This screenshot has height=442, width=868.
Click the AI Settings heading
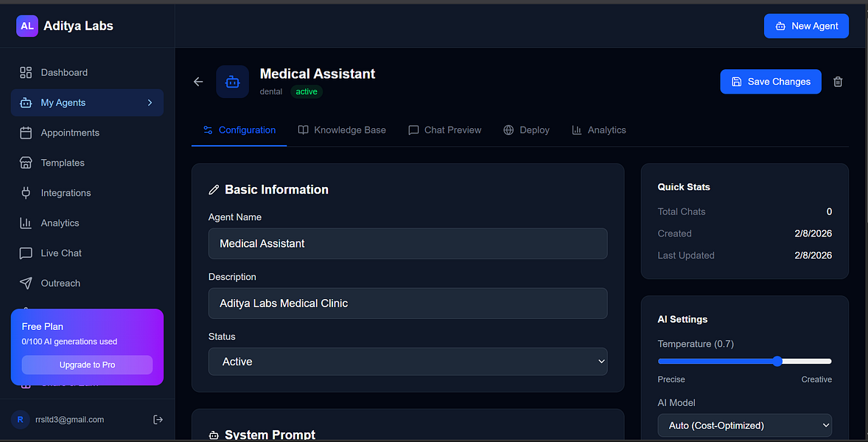click(x=682, y=319)
